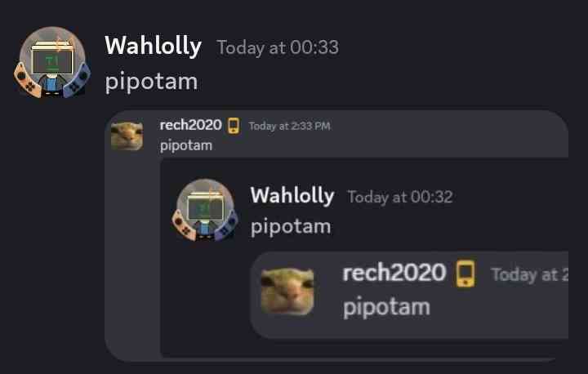Viewport: 588px width, 374px height.
Task: Open rech2020's large cat avatar
Action: click(x=287, y=291)
